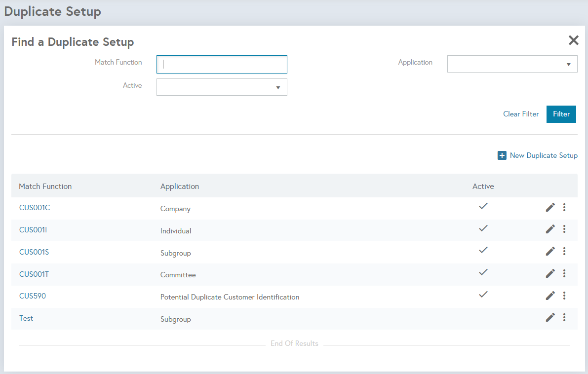Show more actions for CUS001T row

pyautogui.click(x=564, y=273)
